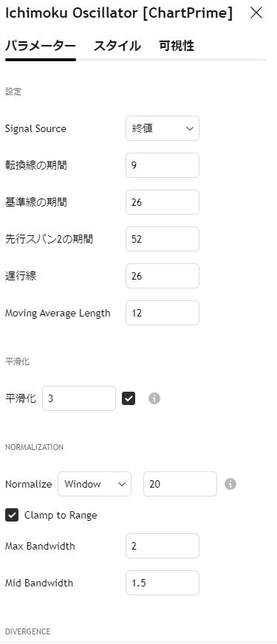Viewport: 277px width, 644px height.
Task: Focus the 先行スパン2の期間 field
Action: click(163, 239)
